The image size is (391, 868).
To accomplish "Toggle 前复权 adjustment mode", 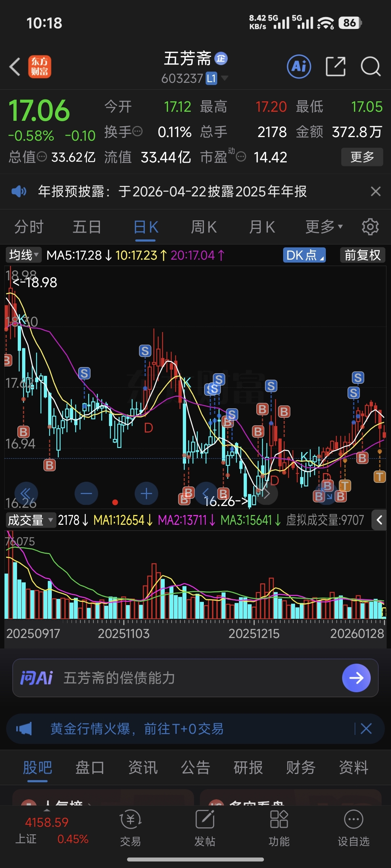I will pos(362,255).
